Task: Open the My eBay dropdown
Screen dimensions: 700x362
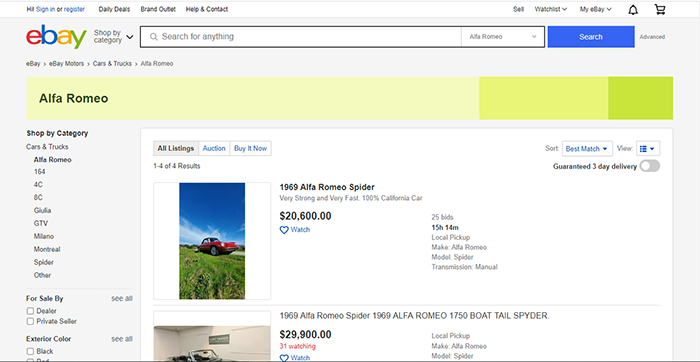Action: click(x=596, y=9)
